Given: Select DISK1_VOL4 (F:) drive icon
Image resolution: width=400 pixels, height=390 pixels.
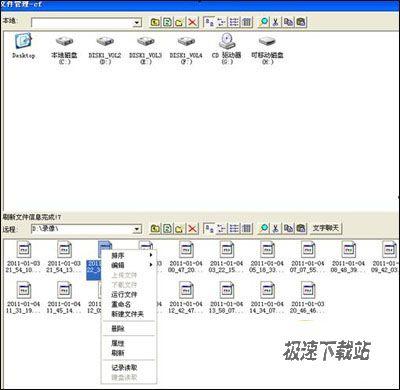Looking at the screenshot, I should [x=186, y=49].
